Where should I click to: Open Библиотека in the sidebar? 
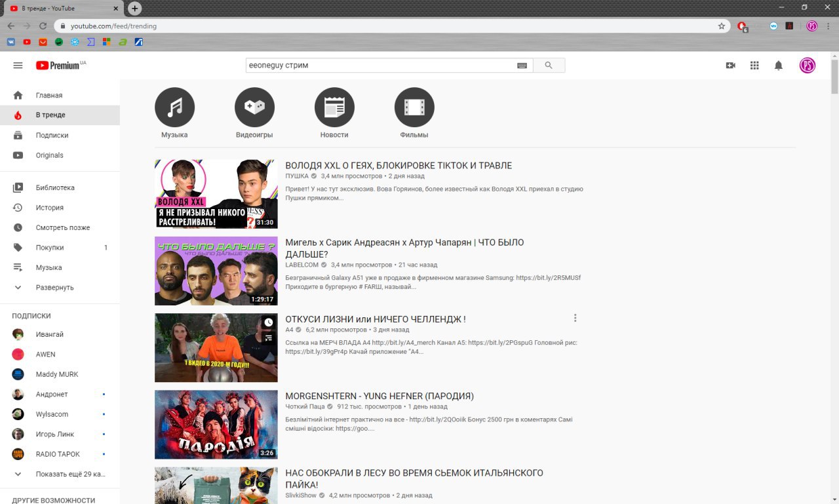[x=60, y=187]
